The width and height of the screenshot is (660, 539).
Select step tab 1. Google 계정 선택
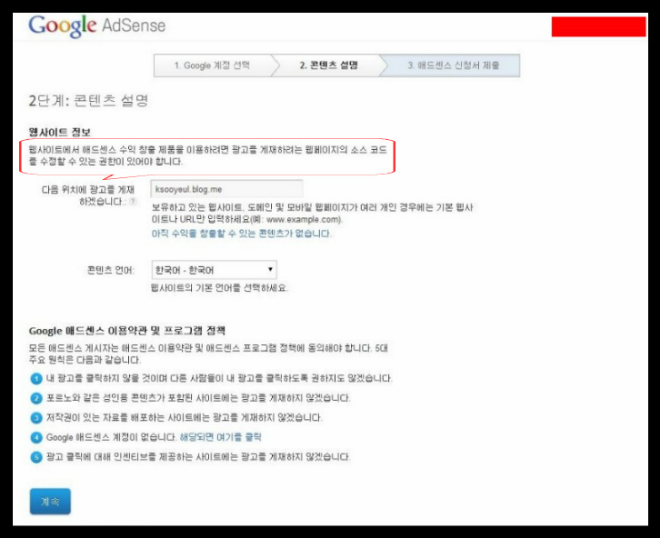point(213,66)
